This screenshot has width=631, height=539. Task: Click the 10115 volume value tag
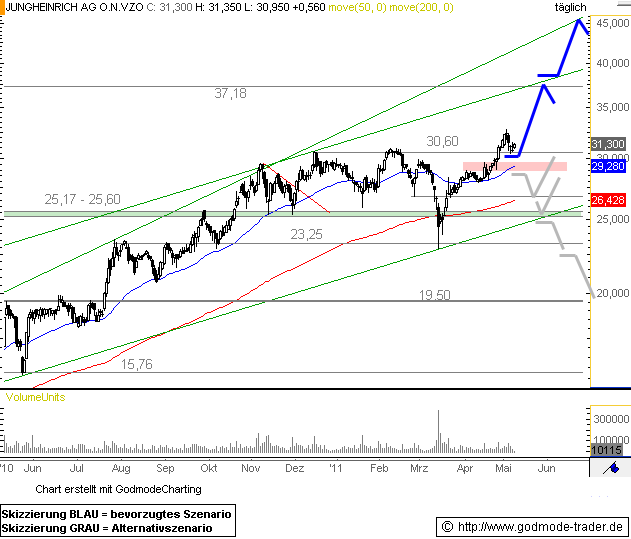606,450
